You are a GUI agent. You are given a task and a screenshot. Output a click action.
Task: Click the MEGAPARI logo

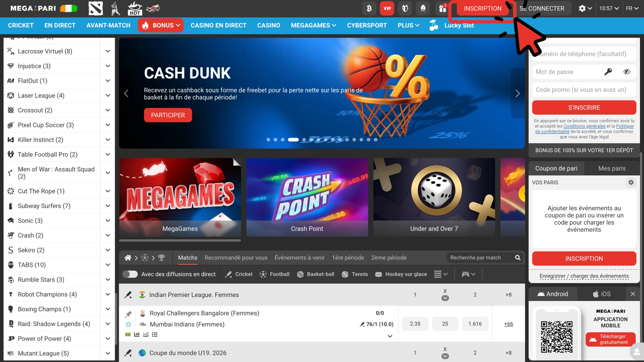(x=33, y=8)
